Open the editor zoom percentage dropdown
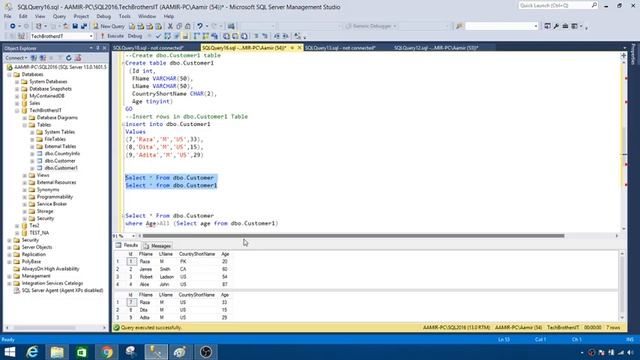640x360 pixels. click(x=133, y=236)
